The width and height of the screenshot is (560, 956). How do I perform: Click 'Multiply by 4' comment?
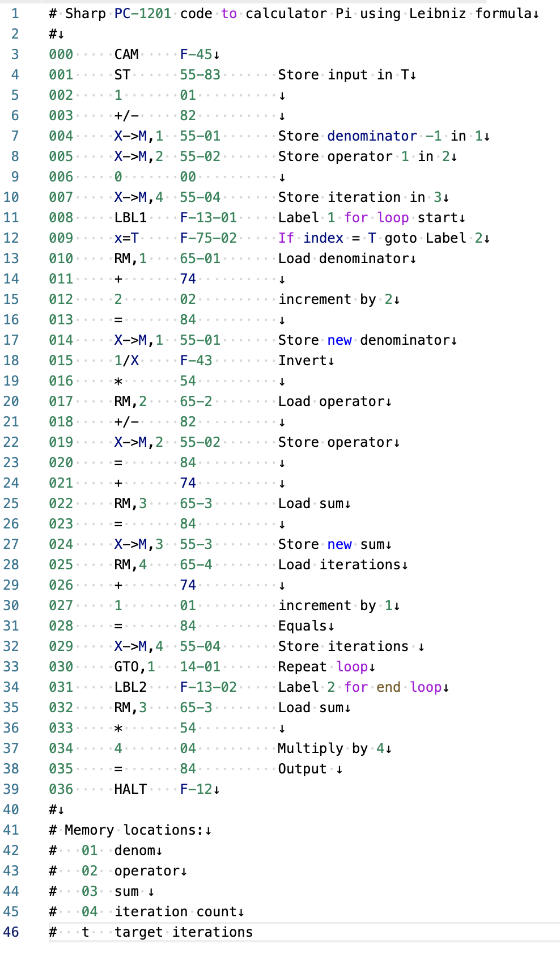point(331,748)
